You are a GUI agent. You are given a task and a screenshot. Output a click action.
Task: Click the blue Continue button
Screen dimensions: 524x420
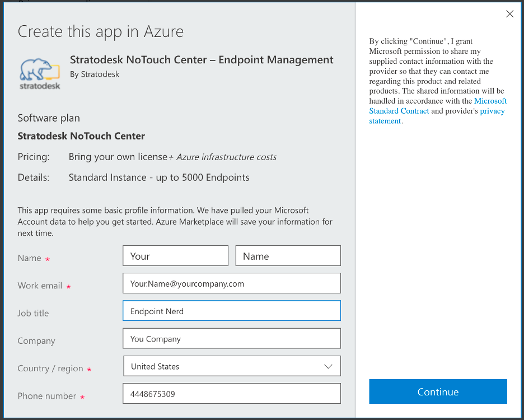point(438,391)
